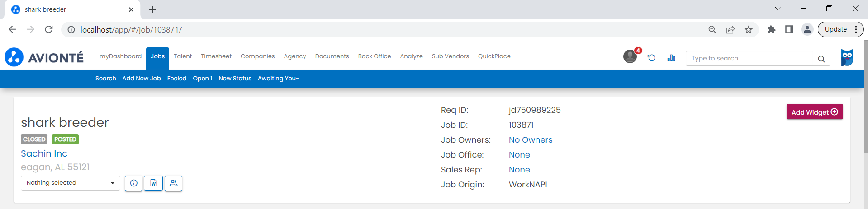Open the owl assistant mascot icon
The width and height of the screenshot is (868, 209).
847,57
